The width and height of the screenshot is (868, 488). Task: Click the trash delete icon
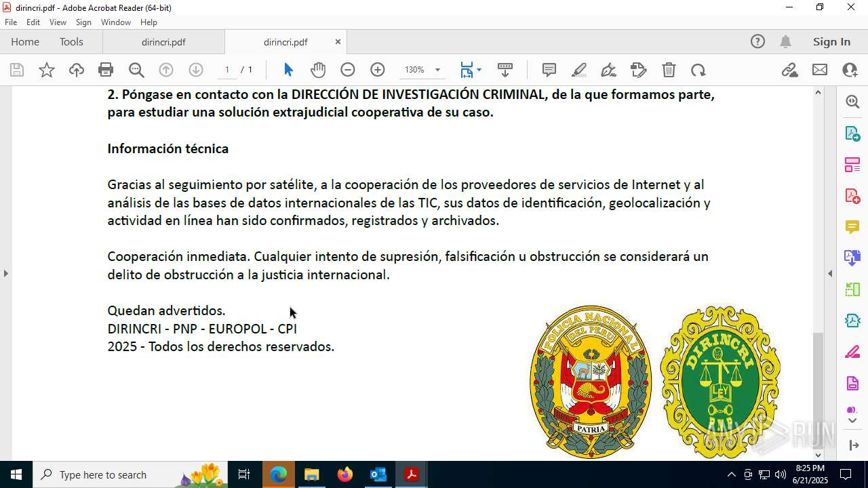pos(669,70)
